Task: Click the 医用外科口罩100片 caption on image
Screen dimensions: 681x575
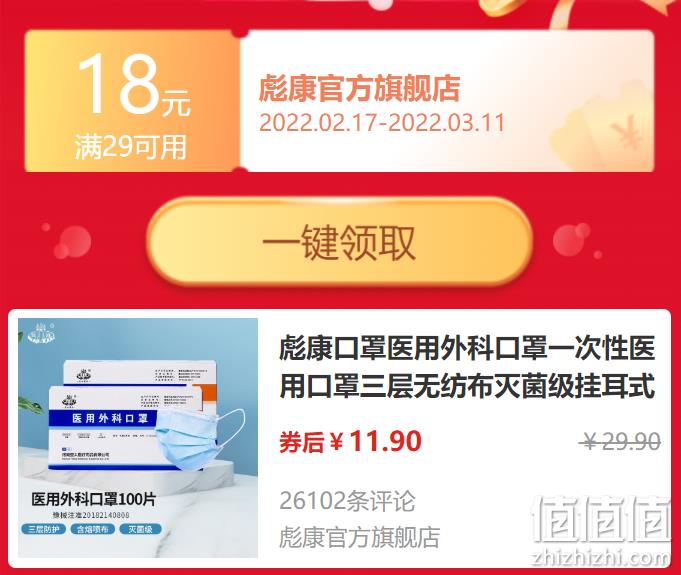Action: point(93,499)
